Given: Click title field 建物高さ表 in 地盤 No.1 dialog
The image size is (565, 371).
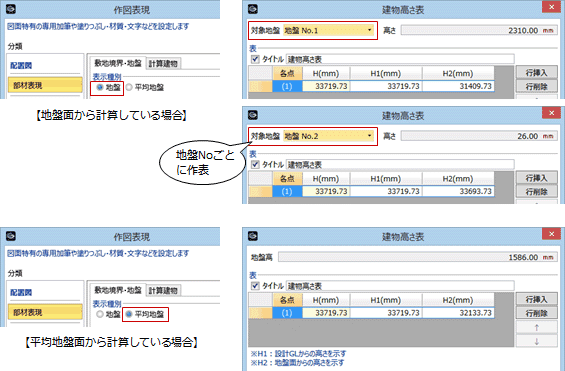Looking at the screenshot, I should (x=400, y=59).
